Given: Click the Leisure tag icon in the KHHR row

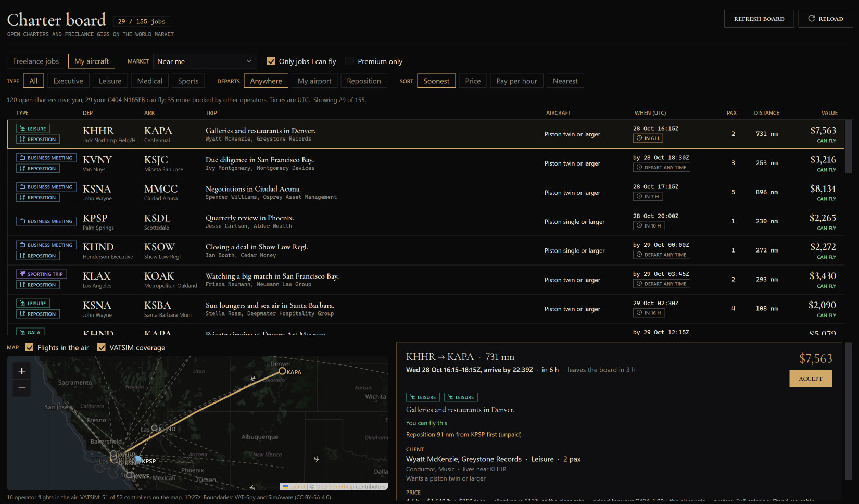Looking at the screenshot, I should 22,129.
